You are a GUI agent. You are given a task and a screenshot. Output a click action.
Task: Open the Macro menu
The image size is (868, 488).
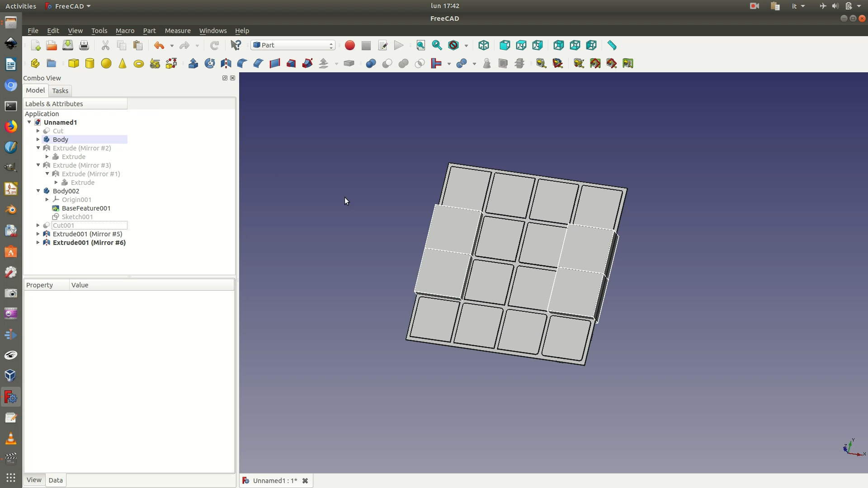(125, 31)
